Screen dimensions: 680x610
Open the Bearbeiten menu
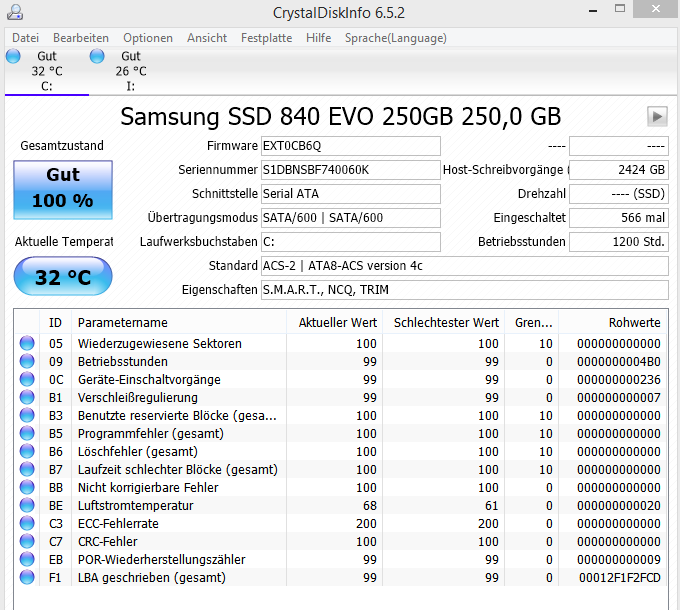pos(81,38)
